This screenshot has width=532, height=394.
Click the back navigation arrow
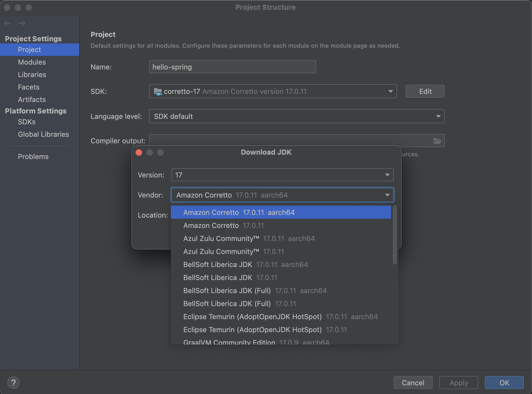(8, 23)
